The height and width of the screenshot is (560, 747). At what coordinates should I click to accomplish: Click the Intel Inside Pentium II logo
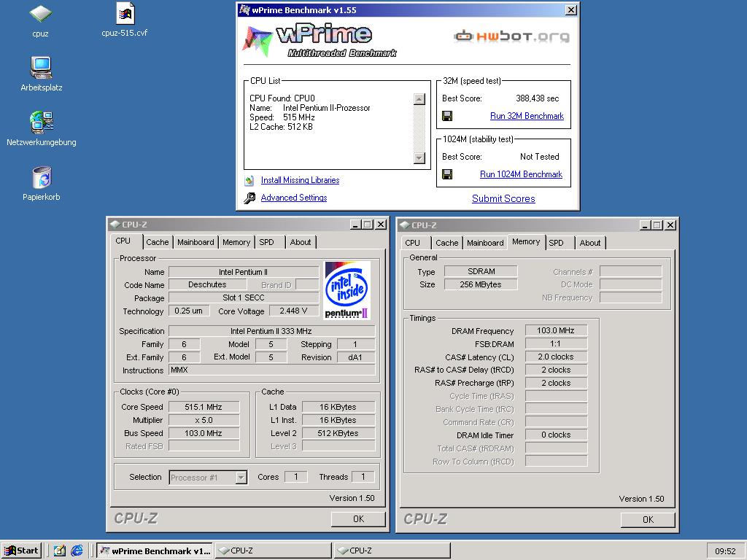[x=347, y=290]
